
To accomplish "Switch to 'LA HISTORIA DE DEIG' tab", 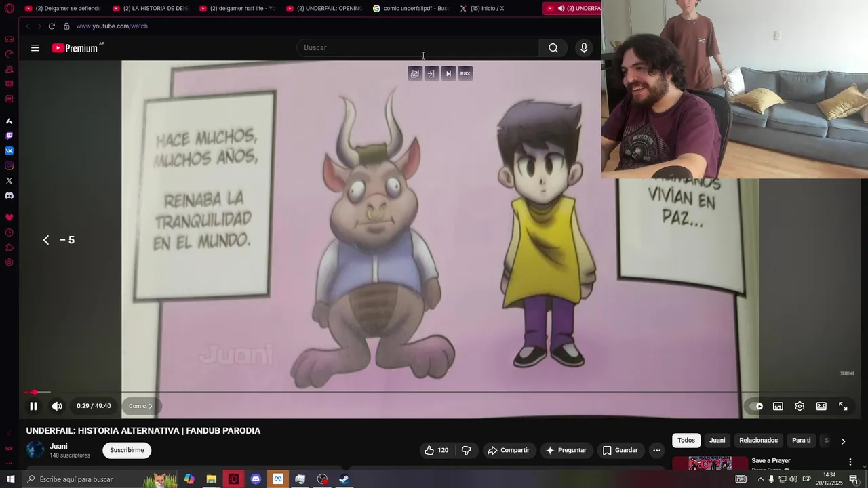I will (x=151, y=9).
